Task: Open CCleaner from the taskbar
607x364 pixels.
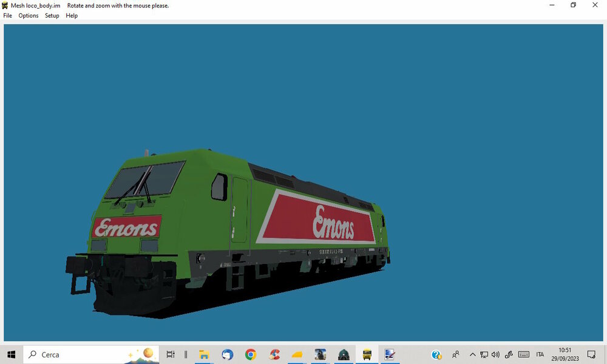Action: pyautogui.click(x=274, y=354)
